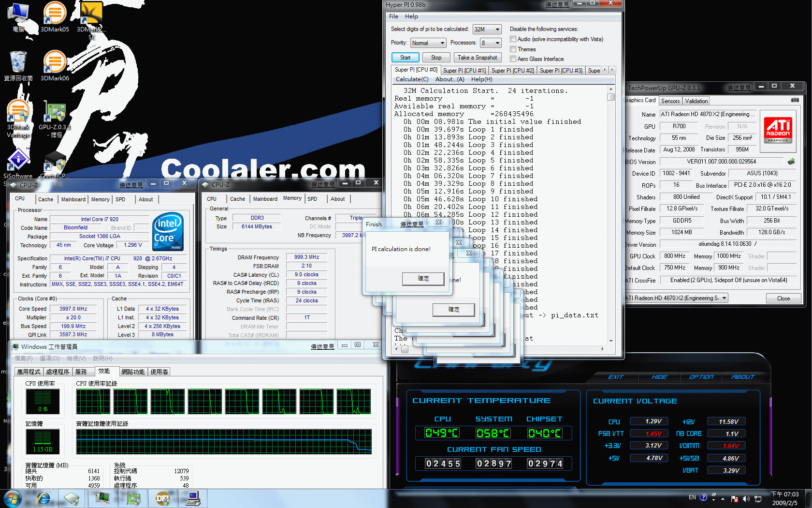This screenshot has width=812, height=508.
Task: Open the Priority Normal dropdown
Action: click(x=428, y=43)
